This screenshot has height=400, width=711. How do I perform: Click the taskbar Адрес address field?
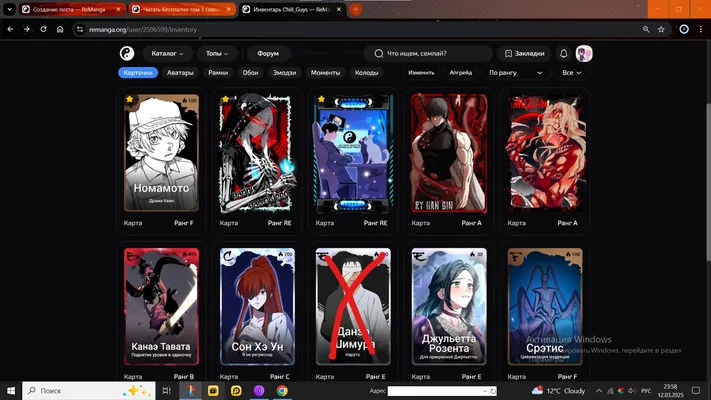(442, 391)
